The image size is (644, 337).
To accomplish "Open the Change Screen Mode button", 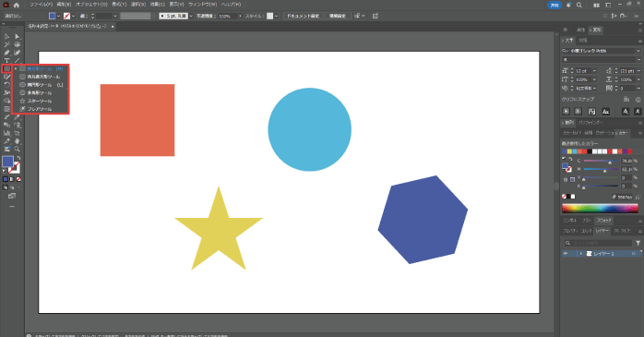I will [x=12, y=196].
